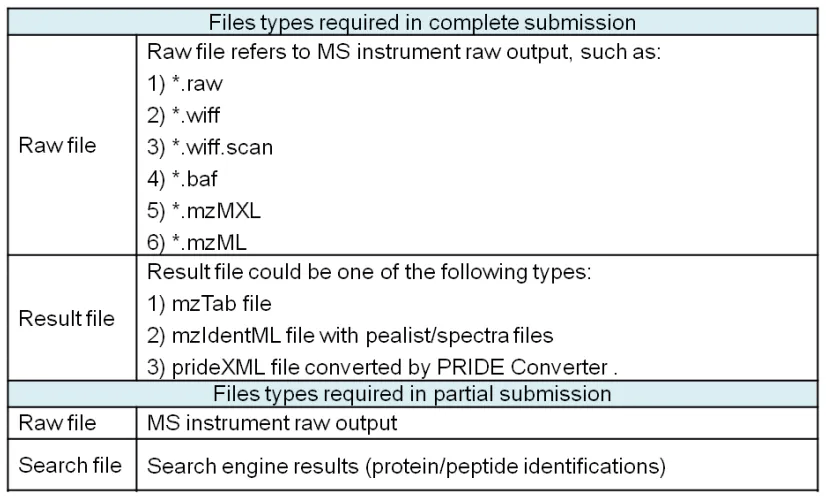Click the word PRIDE Converter text
The width and height of the screenshot is (826, 498).
point(522,367)
